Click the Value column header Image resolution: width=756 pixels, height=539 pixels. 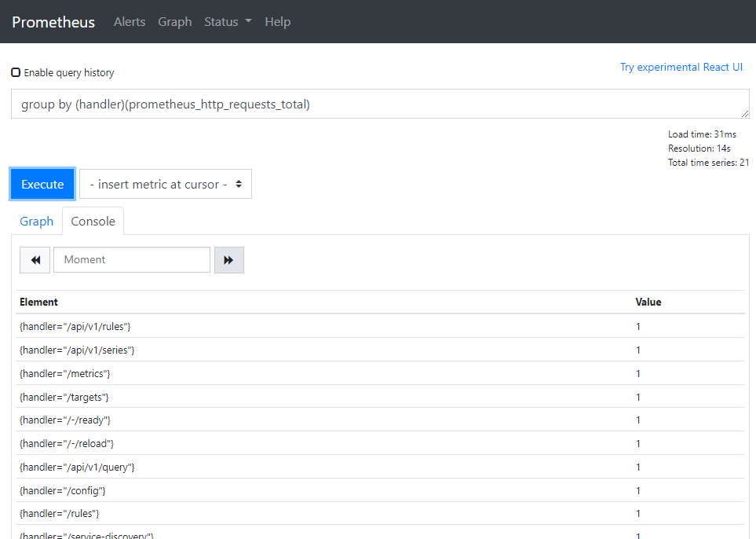coord(648,302)
